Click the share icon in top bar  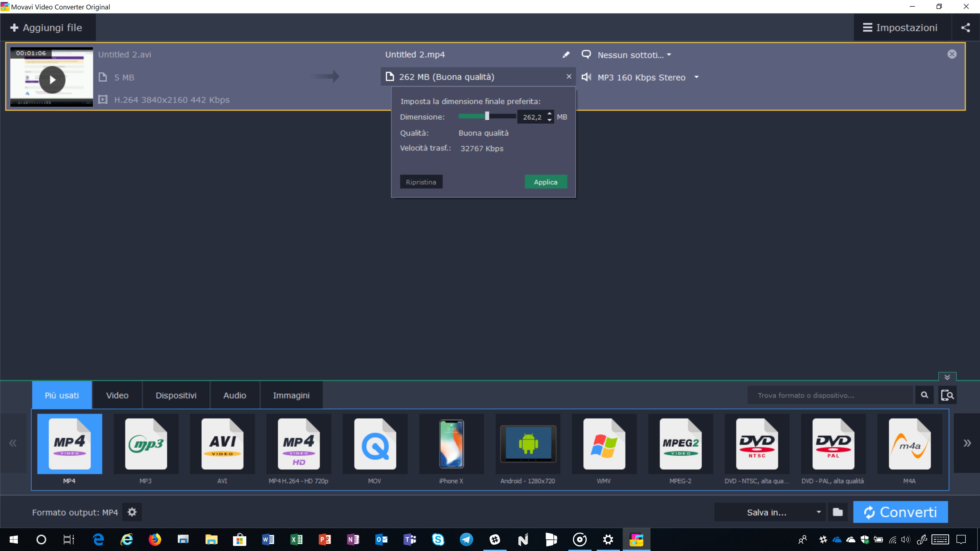point(965,27)
